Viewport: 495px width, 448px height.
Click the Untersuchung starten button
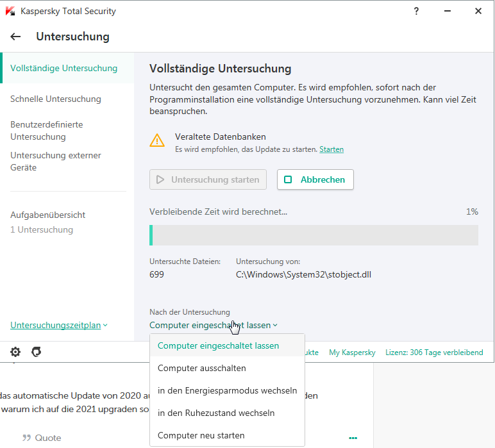(x=208, y=180)
